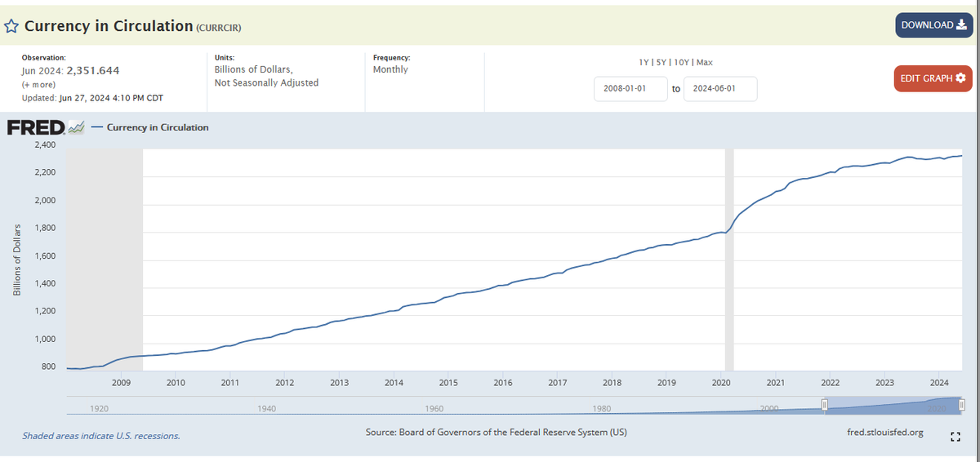Select the 5Y date range

[x=662, y=63]
